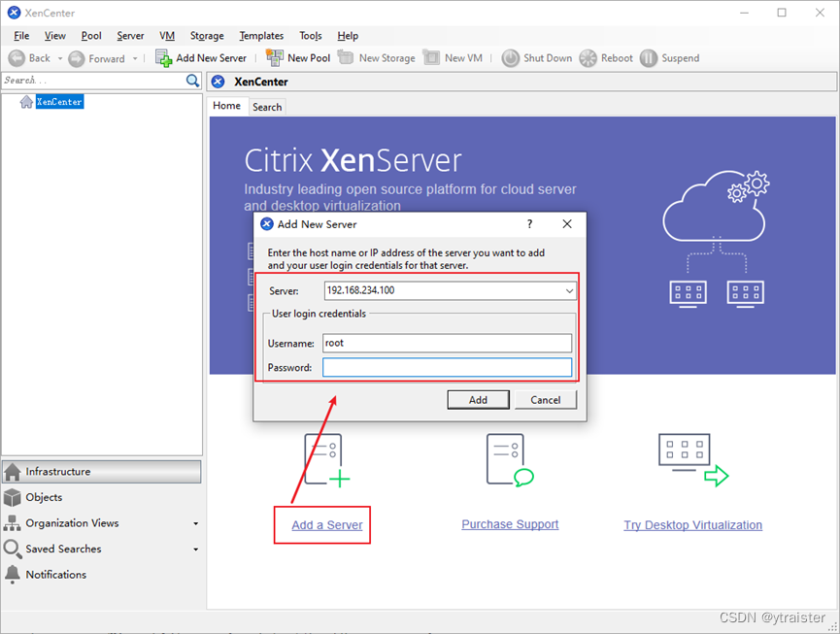
Task: Open the Server address dropdown arrow
Action: pyautogui.click(x=569, y=290)
